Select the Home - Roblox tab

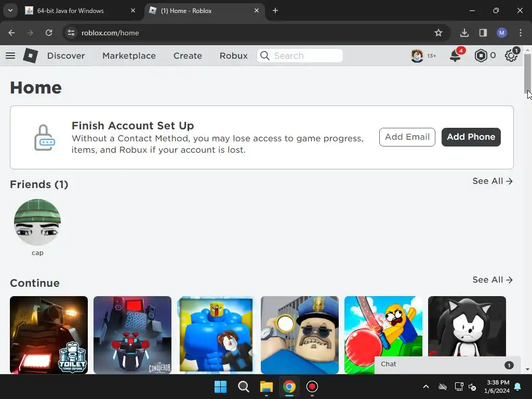pyautogui.click(x=204, y=11)
